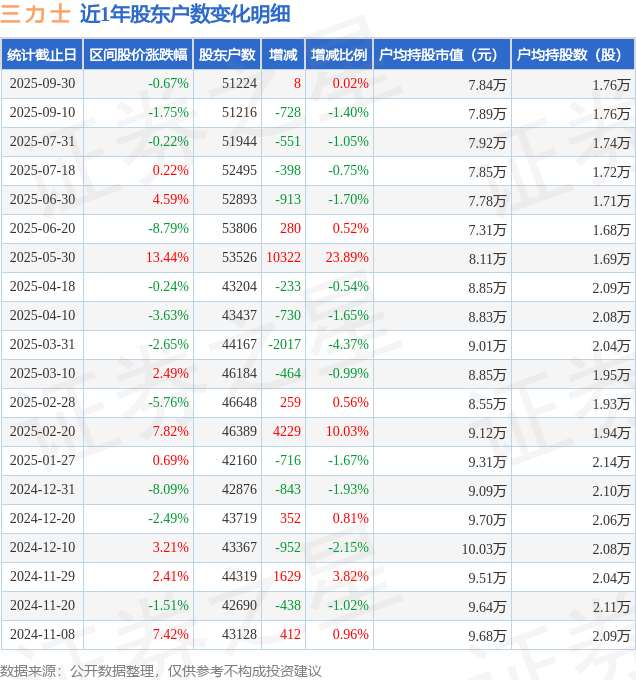The height and width of the screenshot is (680, 636).
Task: Click the 53806 shareholder count cell
Action: pyautogui.click(x=239, y=229)
